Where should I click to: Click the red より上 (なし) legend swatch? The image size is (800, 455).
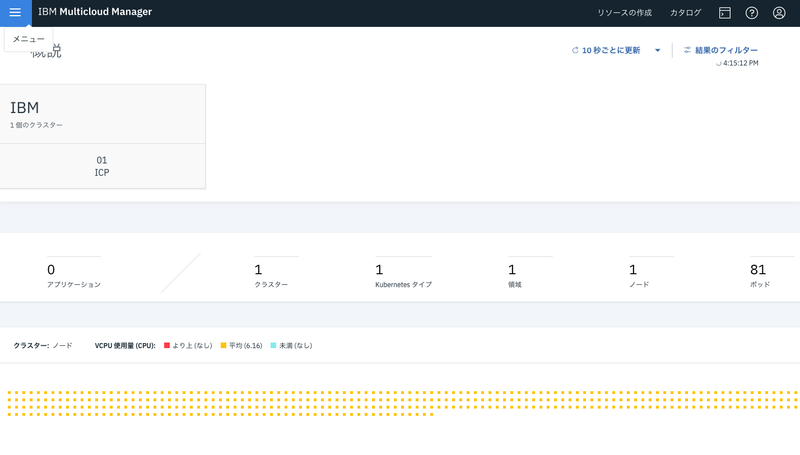coord(167,345)
